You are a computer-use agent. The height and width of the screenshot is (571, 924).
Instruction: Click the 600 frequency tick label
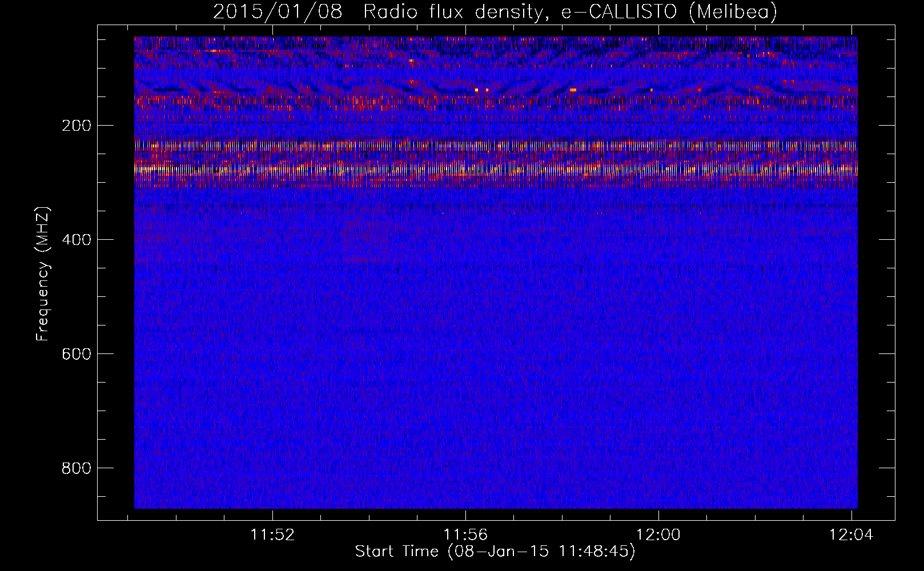pyautogui.click(x=77, y=354)
